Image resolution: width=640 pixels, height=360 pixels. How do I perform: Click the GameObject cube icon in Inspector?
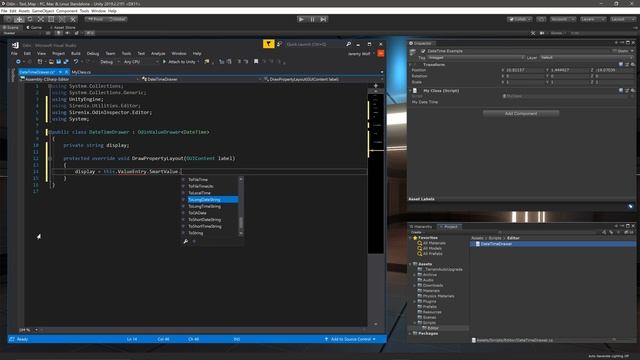click(x=413, y=51)
